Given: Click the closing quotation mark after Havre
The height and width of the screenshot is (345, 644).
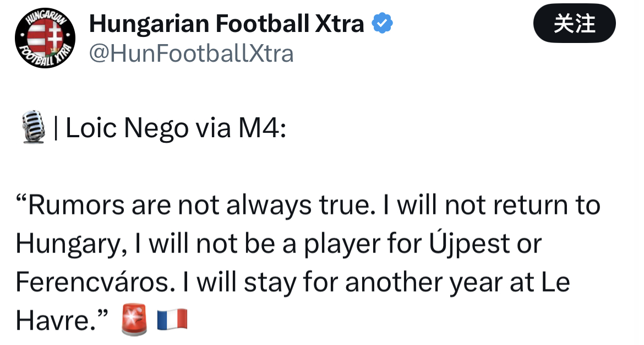Looking at the screenshot, I should 103,315.
